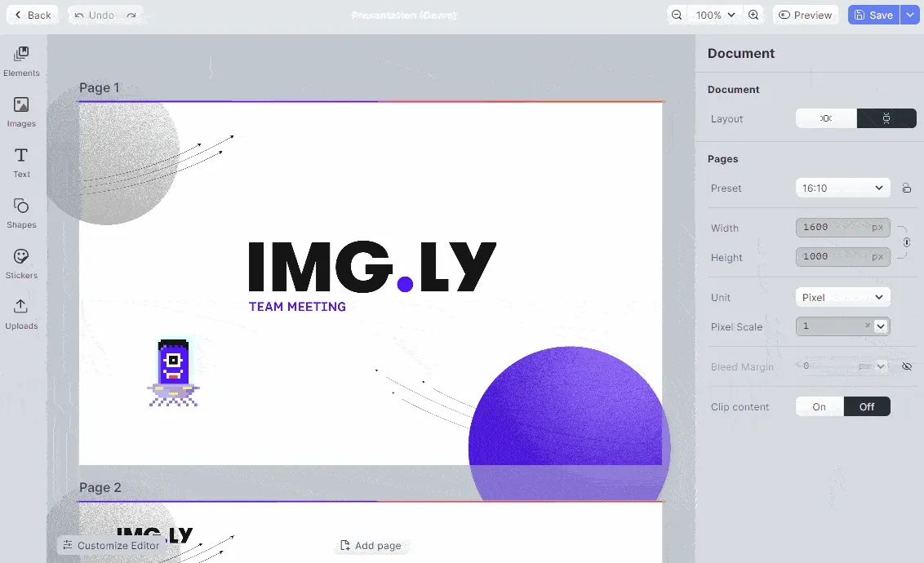Preview the presentation

point(806,15)
